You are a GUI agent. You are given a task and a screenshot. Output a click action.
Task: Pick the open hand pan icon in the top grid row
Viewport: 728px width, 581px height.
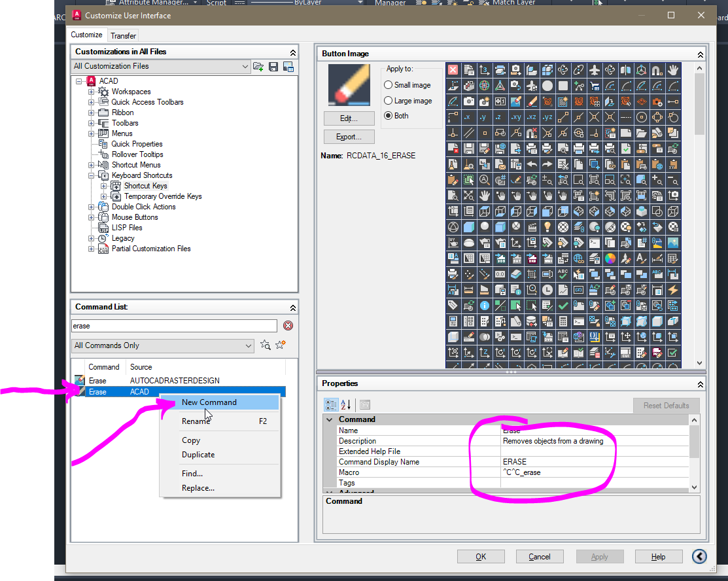pos(673,69)
